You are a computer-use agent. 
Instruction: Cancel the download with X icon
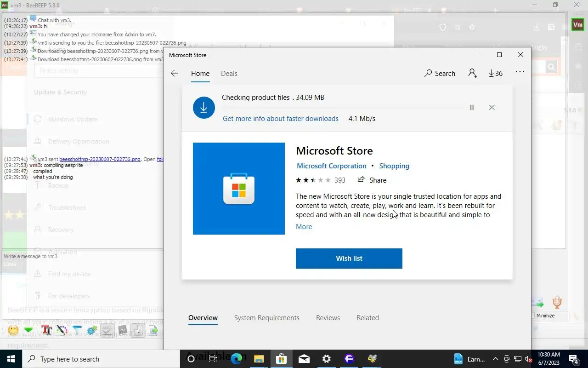click(x=492, y=107)
